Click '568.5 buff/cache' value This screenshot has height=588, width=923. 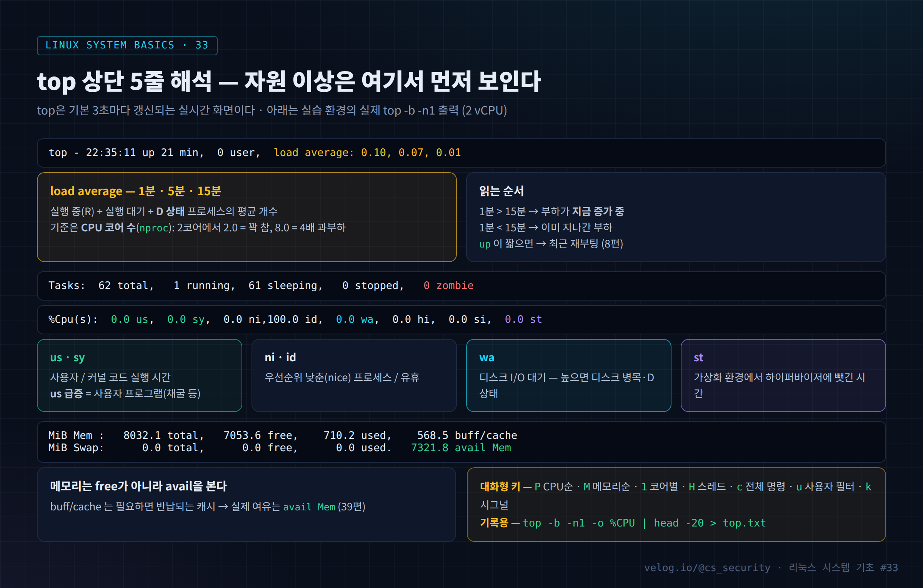(x=467, y=435)
